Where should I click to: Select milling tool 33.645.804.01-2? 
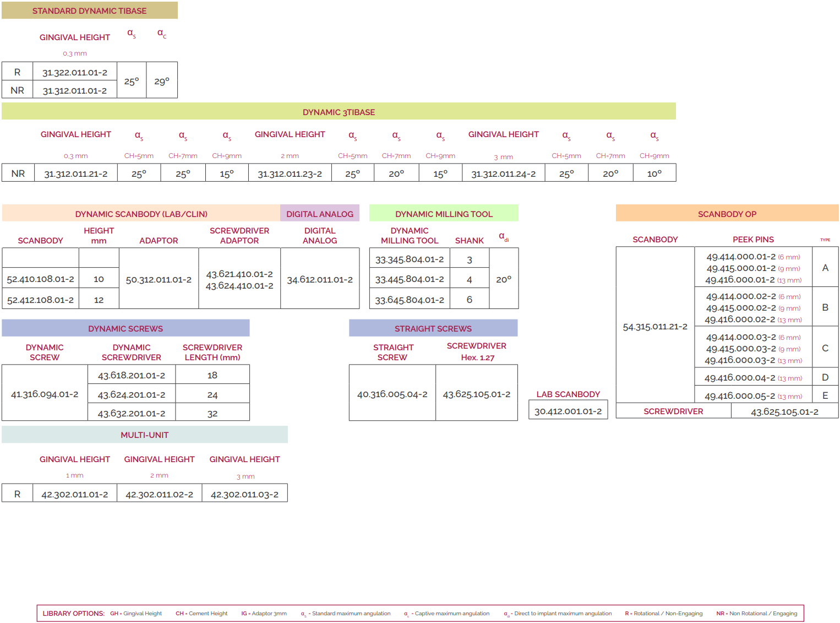(x=410, y=300)
